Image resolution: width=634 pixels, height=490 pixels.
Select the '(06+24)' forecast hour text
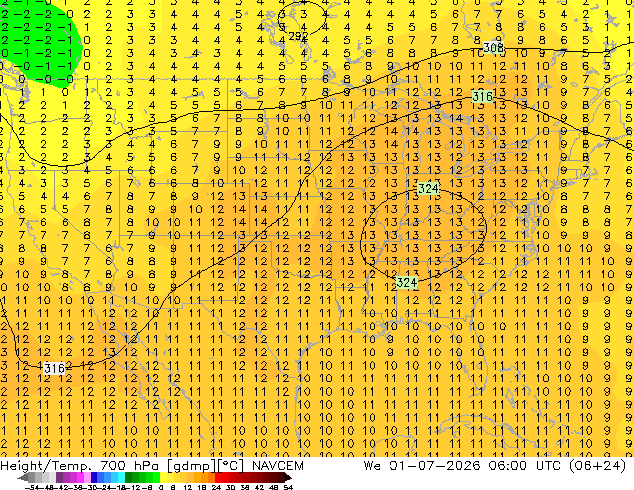(x=597, y=466)
